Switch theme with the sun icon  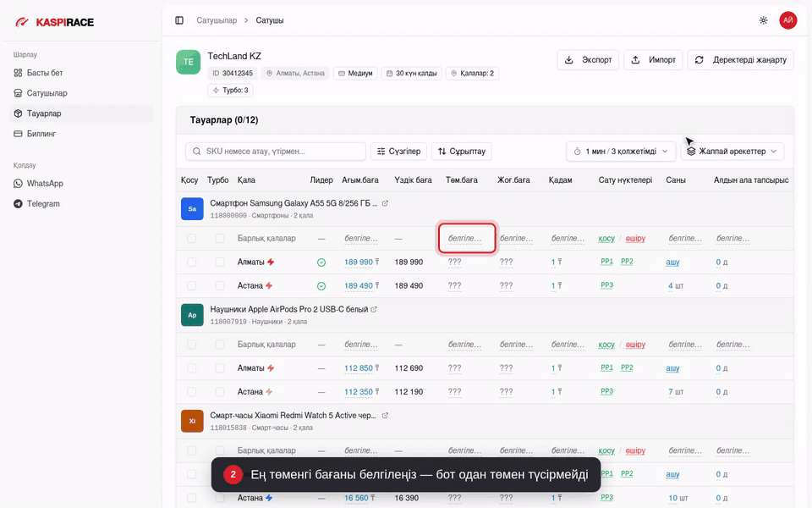point(763,20)
